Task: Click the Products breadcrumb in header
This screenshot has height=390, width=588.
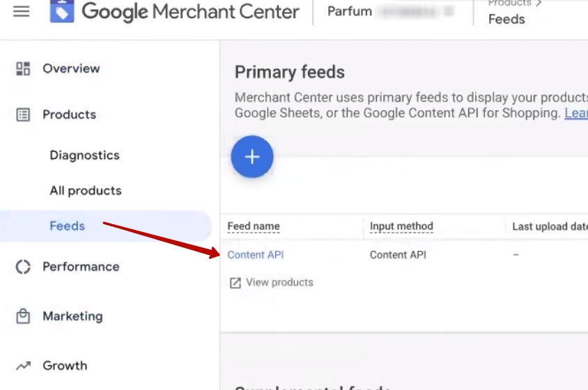Action: (x=510, y=3)
